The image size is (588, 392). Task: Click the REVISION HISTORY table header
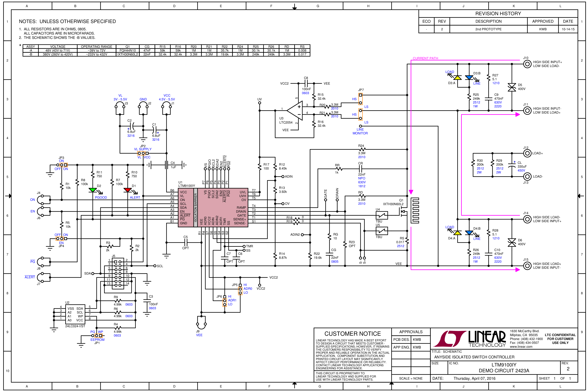[x=498, y=14]
